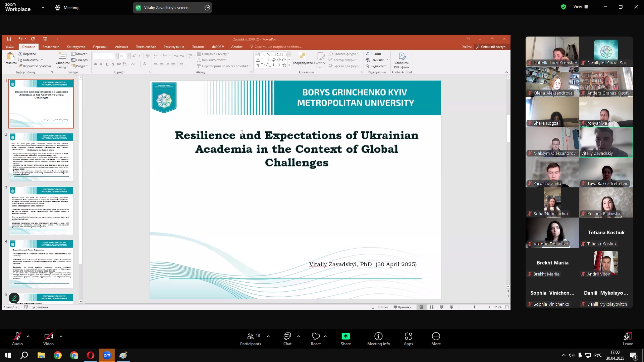Switch to the Meeting tab
644x362 pixels.
coord(67,7)
